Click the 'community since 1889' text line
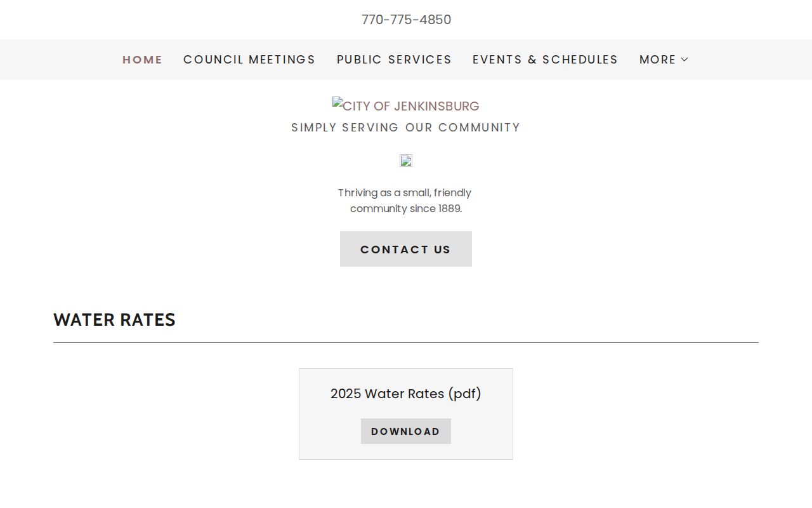The height and width of the screenshot is (508, 812). 406,208
